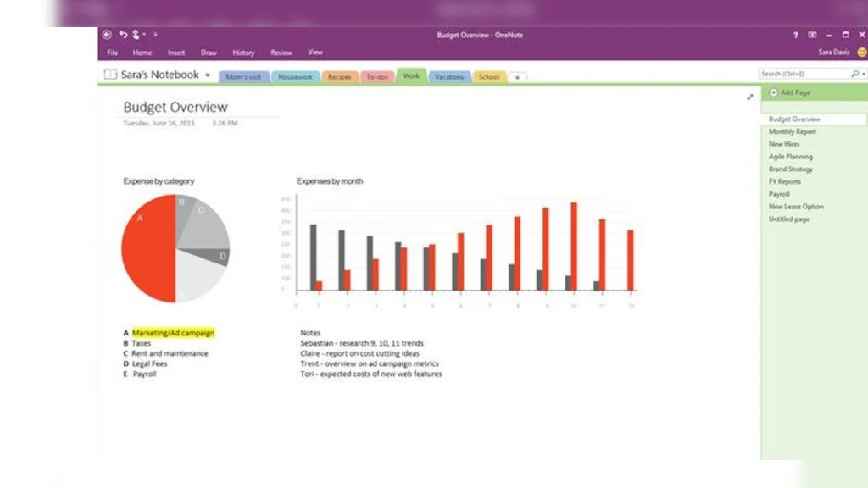
Task: Open the Draw ribbon tab
Action: point(209,53)
